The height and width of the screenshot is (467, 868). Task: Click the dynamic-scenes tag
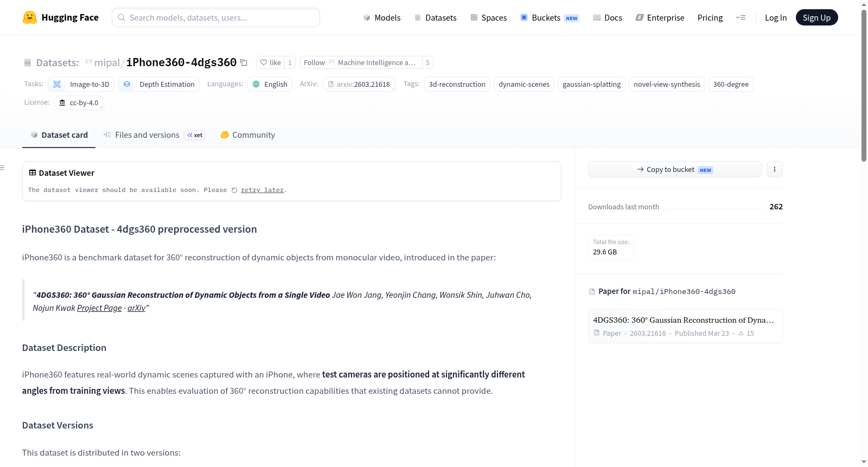[524, 84]
